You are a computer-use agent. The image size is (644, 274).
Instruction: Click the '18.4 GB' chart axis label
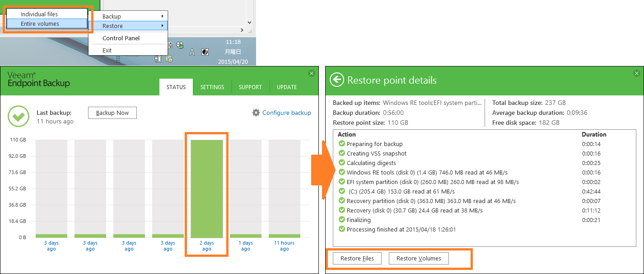17,221
